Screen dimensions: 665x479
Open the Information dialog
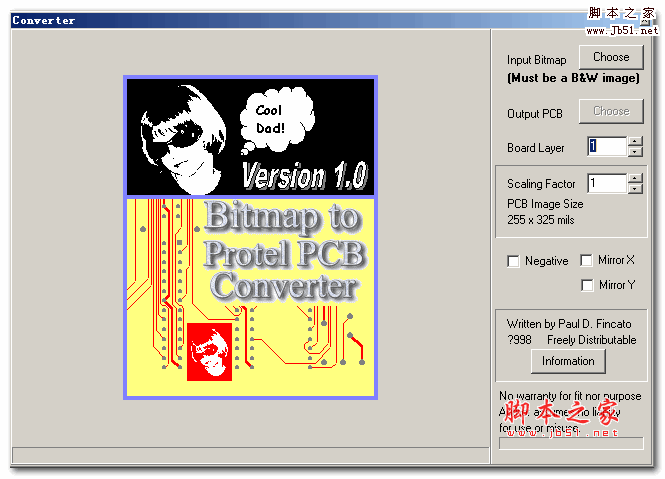click(x=568, y=361)
